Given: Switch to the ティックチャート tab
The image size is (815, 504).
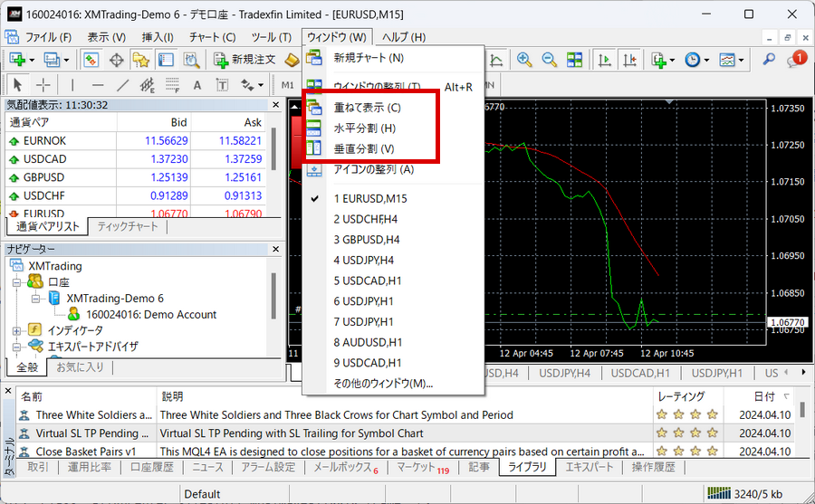Looking at the screenshot, I should click(x=128, y=226).
